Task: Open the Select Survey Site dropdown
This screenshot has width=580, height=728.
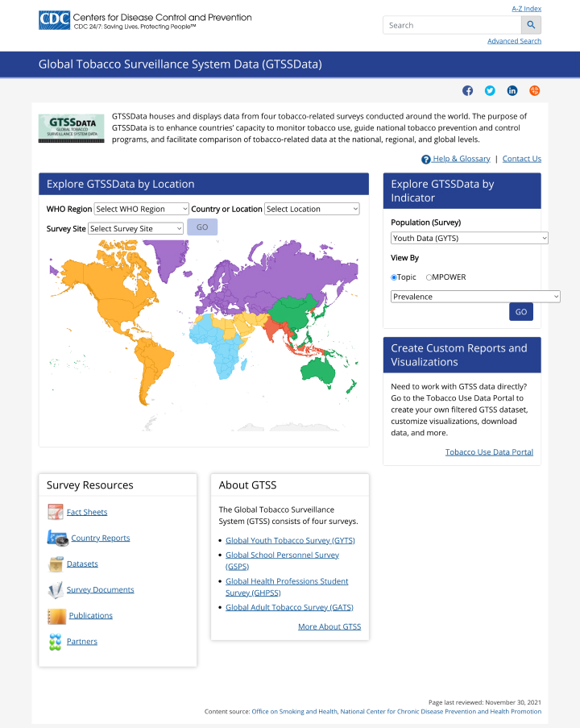Action: [135, 228]
